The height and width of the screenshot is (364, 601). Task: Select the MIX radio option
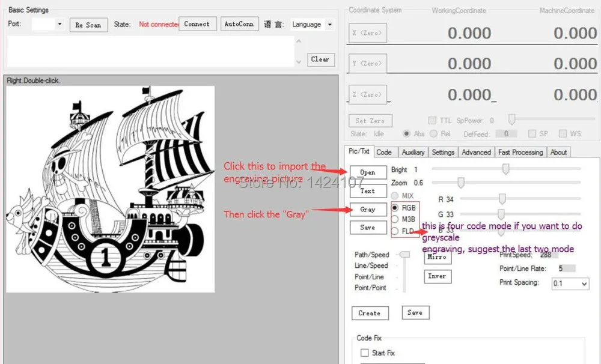click(395, 196)
